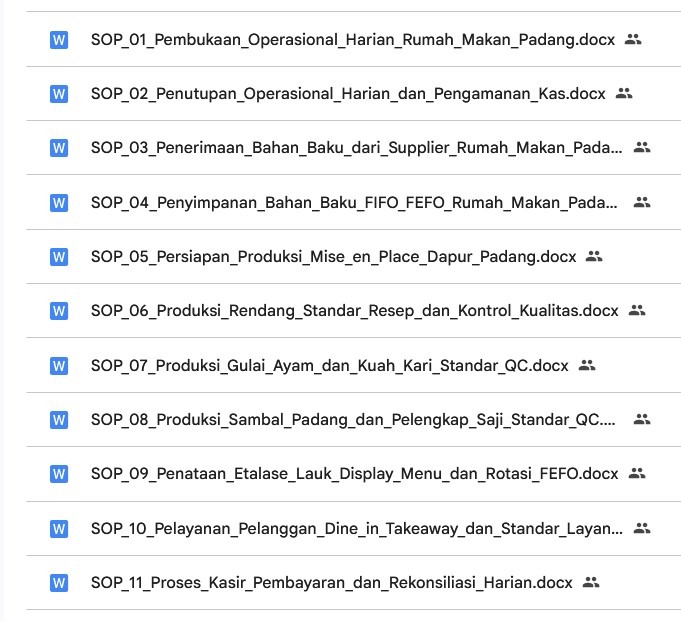The width and height of the screenshot is (681, 621).
Task: Click the shared people icon on SOP_02 Penutupan
Action: click(624, 94)
